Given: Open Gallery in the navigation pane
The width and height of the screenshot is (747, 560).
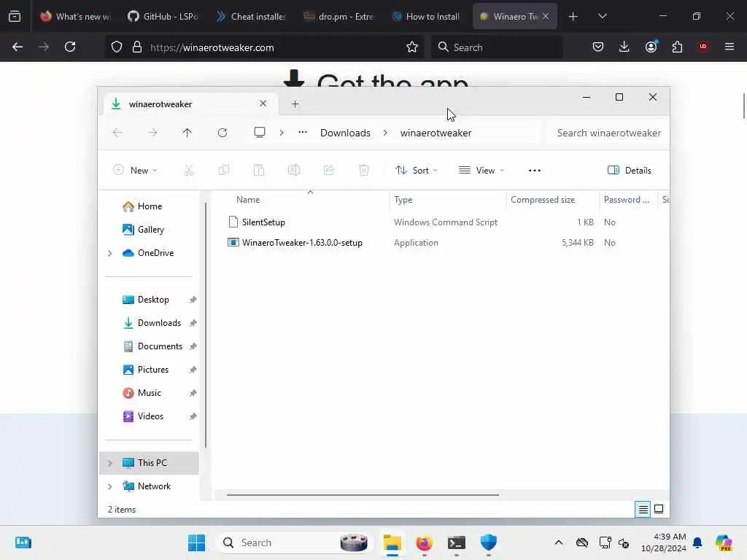Looking at the screenshot, I should coord(150,230).
